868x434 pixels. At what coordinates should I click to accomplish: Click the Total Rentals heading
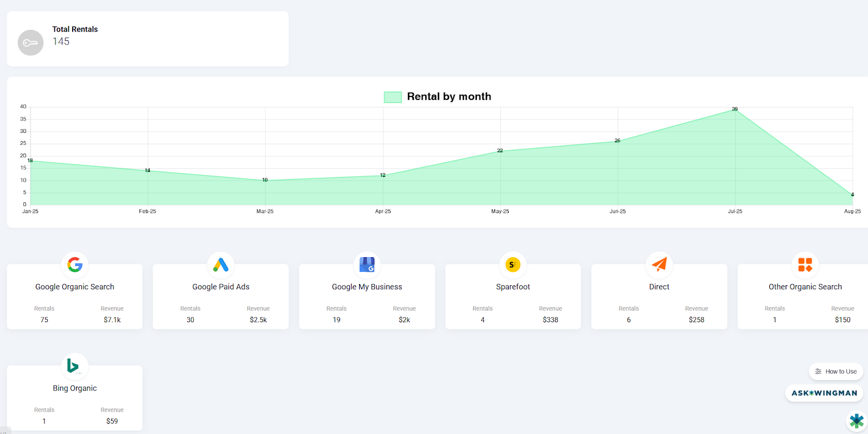click(x=75, y=29)
